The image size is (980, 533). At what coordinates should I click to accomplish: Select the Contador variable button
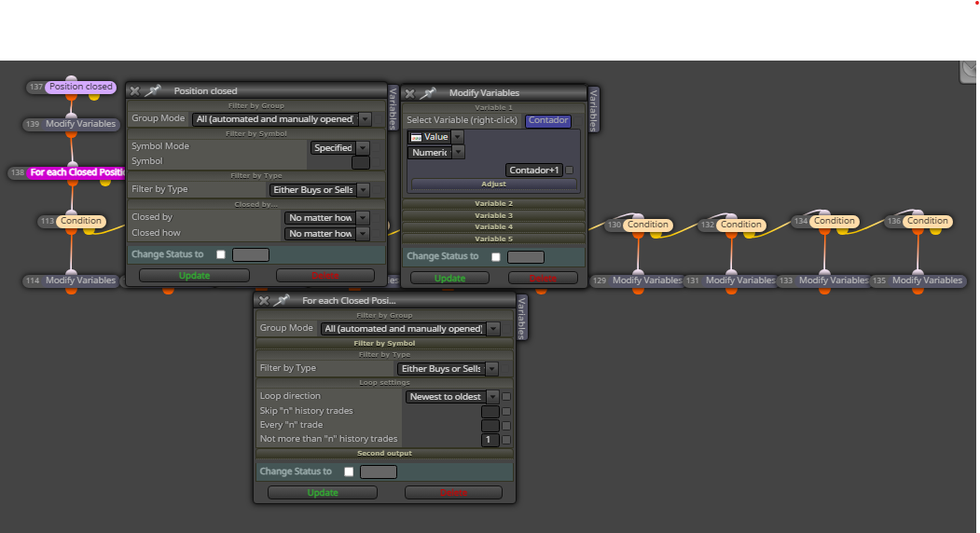548,120
